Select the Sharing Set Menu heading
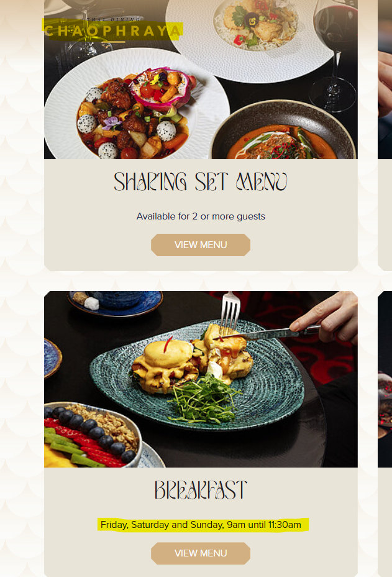This screenshot has width=392, height=577. pos(201,182)
